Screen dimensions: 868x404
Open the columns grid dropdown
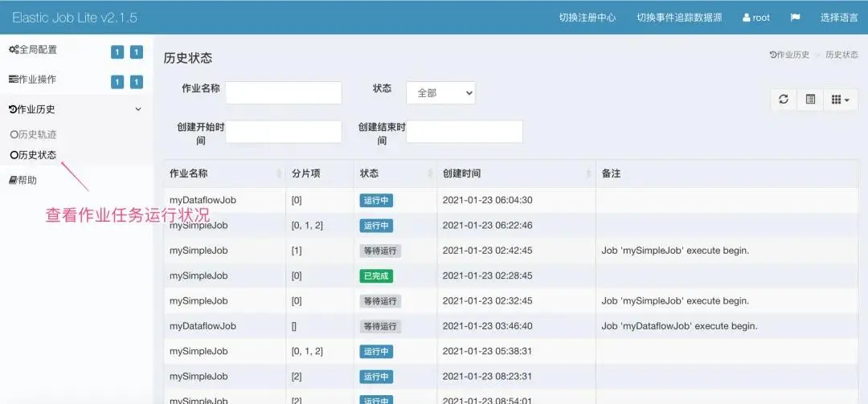[x=841, y=99]
